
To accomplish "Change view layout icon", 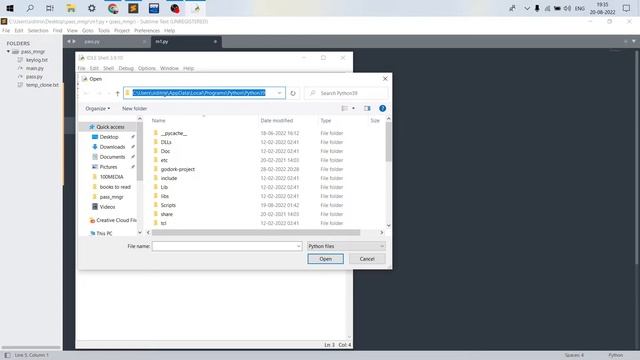I will 345,108.
